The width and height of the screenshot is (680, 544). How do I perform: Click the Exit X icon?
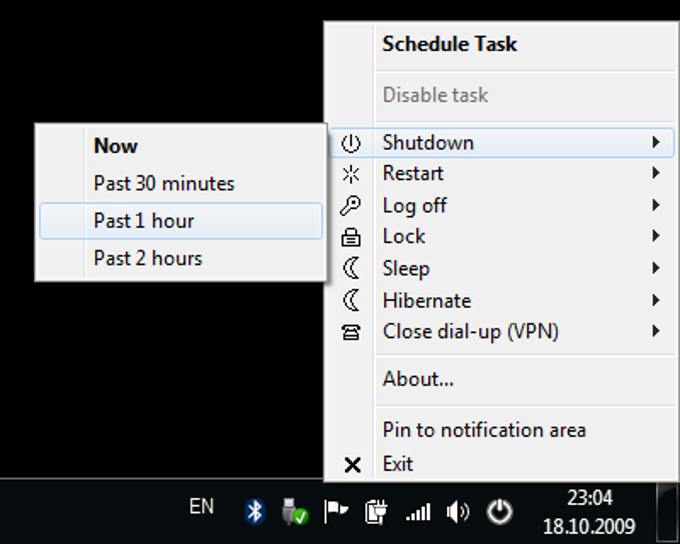(x=352, y=465)
